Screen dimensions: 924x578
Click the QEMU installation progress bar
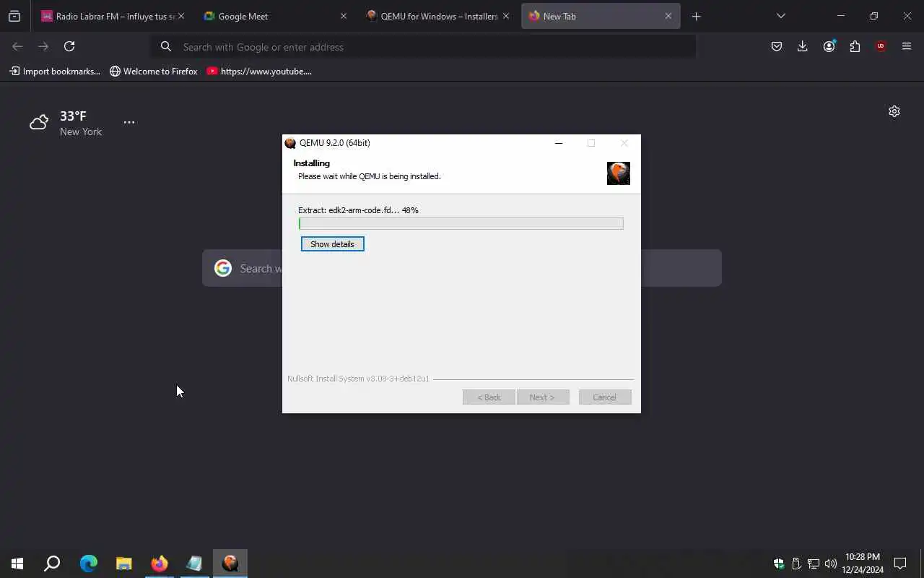pos(461,223)
